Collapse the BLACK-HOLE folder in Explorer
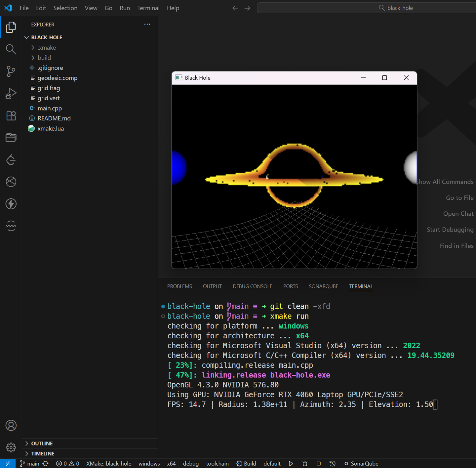Screen dimensions: 476x468 tap(27, 37)
